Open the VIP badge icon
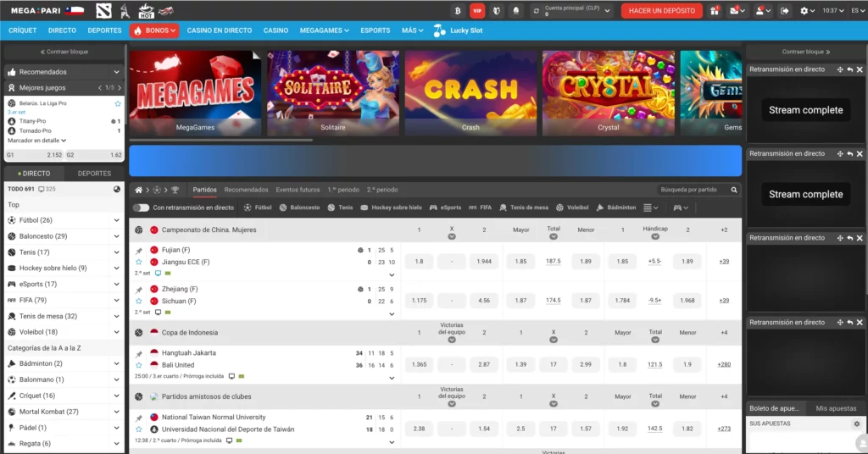The width and height of the screenshot is (868, 454). (477, 11)
